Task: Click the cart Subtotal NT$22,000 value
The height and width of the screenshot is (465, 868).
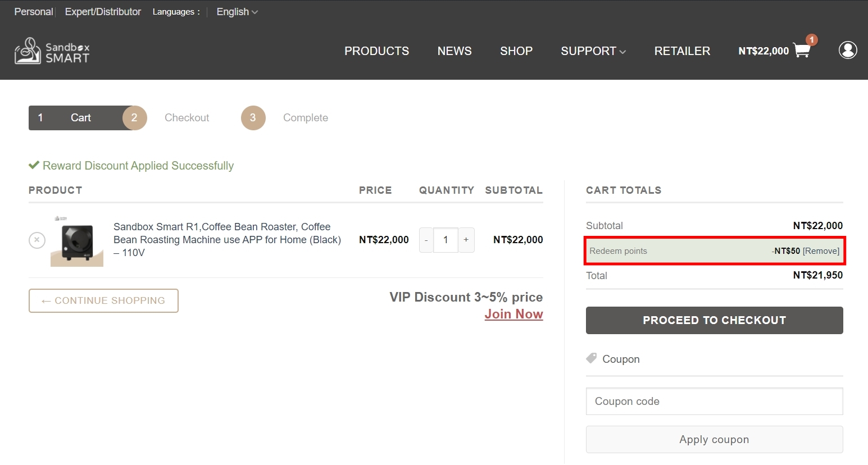Action: tap(818, 226)
